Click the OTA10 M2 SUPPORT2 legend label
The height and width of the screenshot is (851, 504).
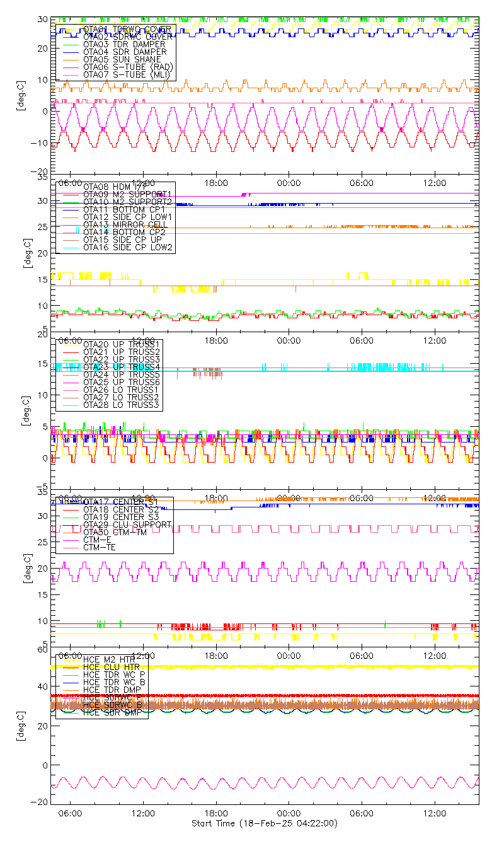point(127,202)
